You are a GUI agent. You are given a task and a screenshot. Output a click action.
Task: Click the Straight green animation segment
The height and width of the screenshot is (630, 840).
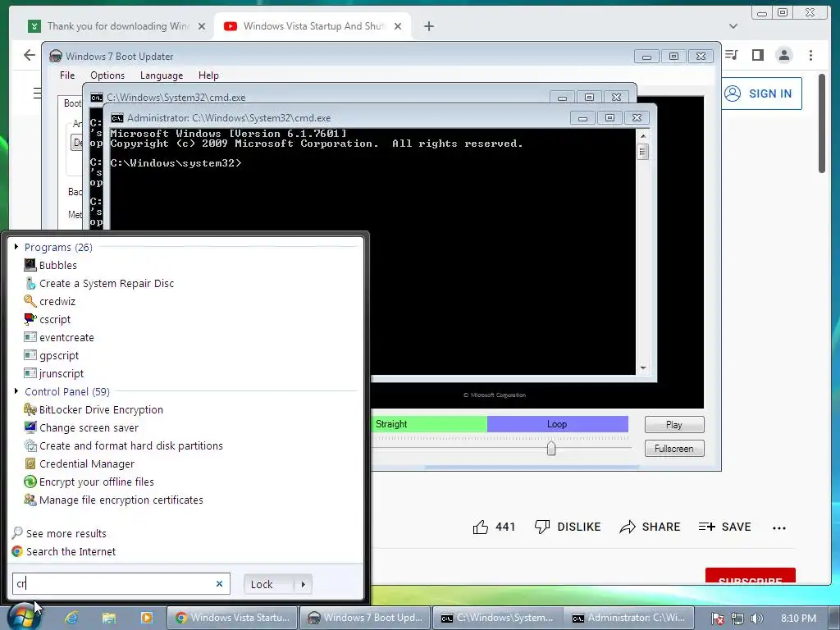[x=428, y=424]
